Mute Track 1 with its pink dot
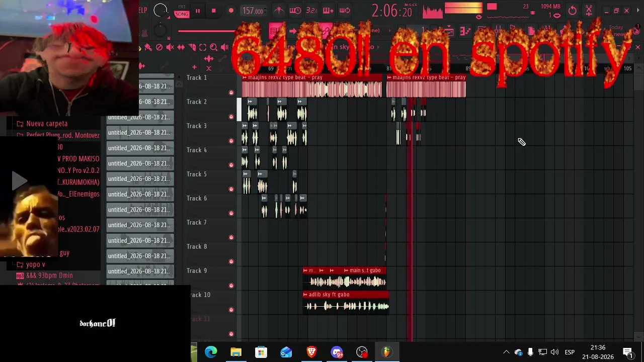The width and height of the screenshot is (644, 362). pos(231,93)
